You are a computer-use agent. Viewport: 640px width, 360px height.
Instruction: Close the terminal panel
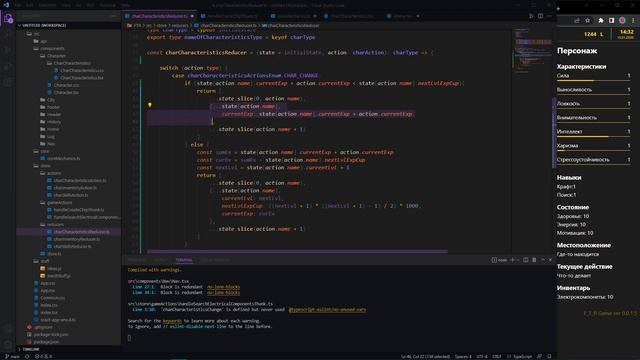[550, 260]
